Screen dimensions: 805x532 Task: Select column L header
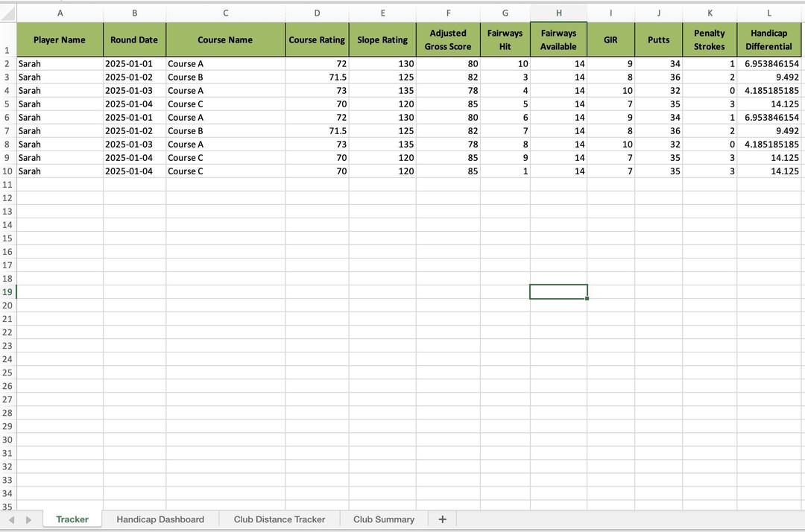coord(769,13)
